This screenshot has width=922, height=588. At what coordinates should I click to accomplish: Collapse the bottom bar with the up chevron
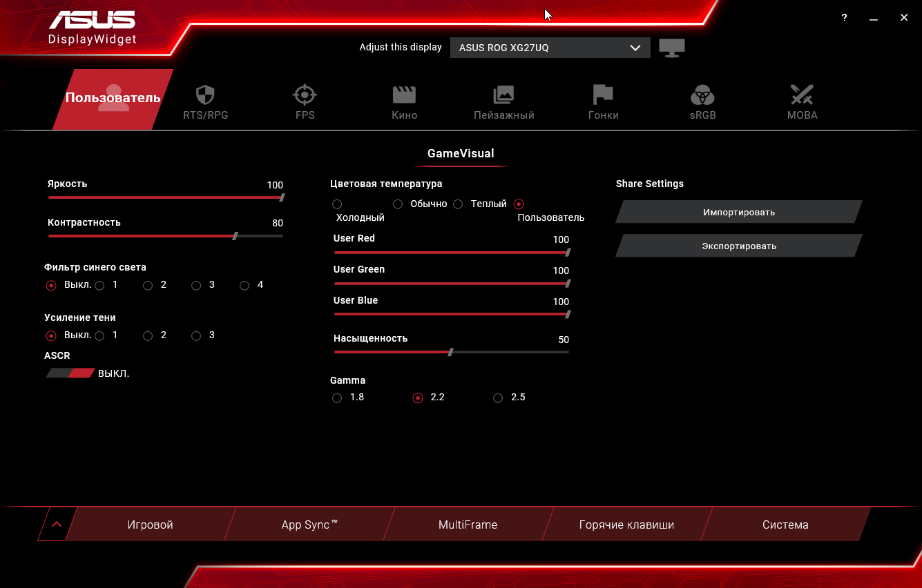pos(57,525)
